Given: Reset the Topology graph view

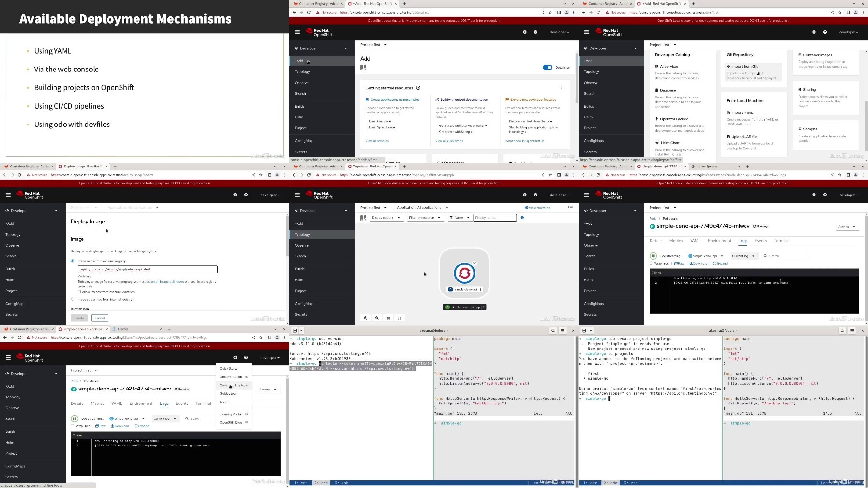Looking at the screenshot, I should click(399, 318).
